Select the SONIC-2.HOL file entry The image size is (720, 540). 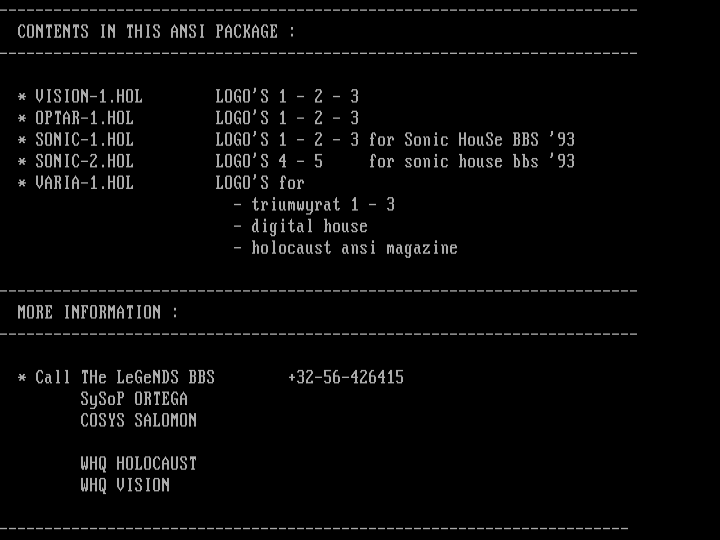click(x=84, y=161)
